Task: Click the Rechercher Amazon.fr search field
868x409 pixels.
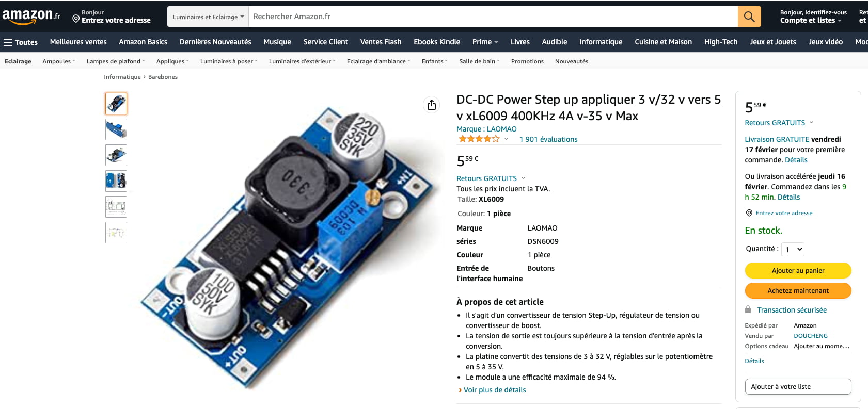Action: coord(493,17)
